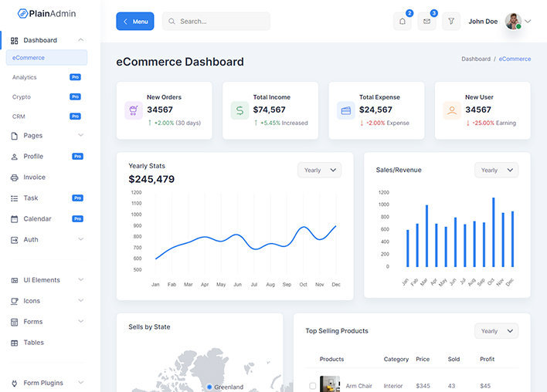Image resolution: width=547 pixels, height=392 pixels.
Task: Open the messages envelope icon
Action: 426,22
